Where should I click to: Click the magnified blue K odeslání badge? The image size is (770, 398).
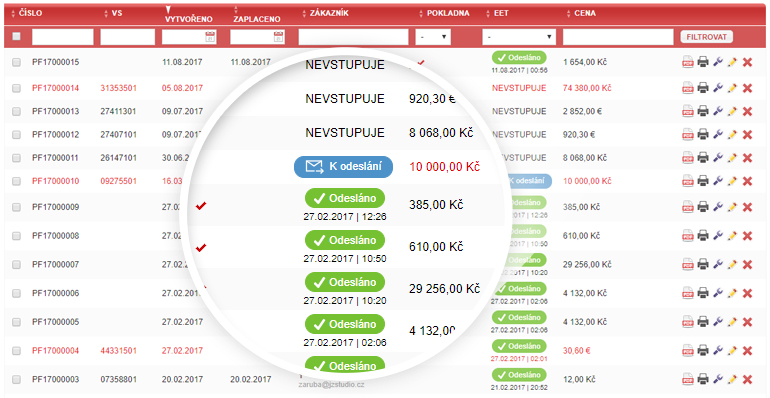pyautogui.click(x=343, y=167)
